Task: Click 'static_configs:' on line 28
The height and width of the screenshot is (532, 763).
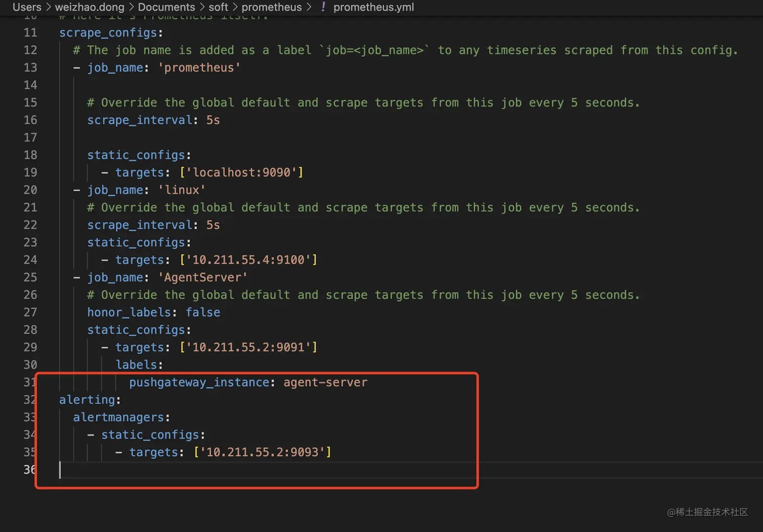Action: click(x=139, y=330)
